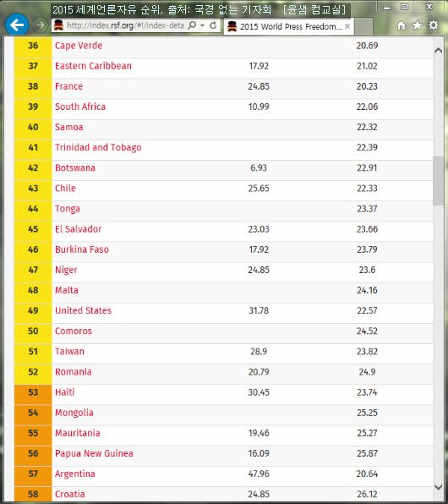Click the value 16.09 in Papua New Guinea row
448x504 pixels.
point(259,453)
